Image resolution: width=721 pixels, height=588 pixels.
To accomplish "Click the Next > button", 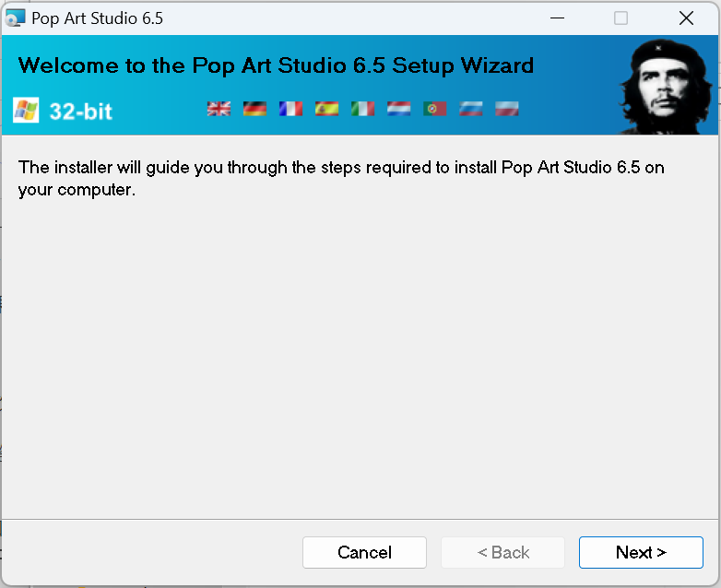I will 641,552.
